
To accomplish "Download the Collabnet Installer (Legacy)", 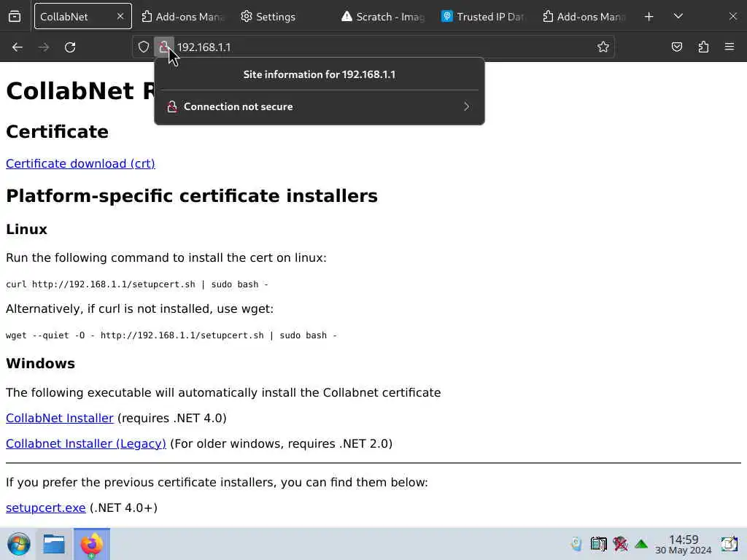I will click(86, 444).
